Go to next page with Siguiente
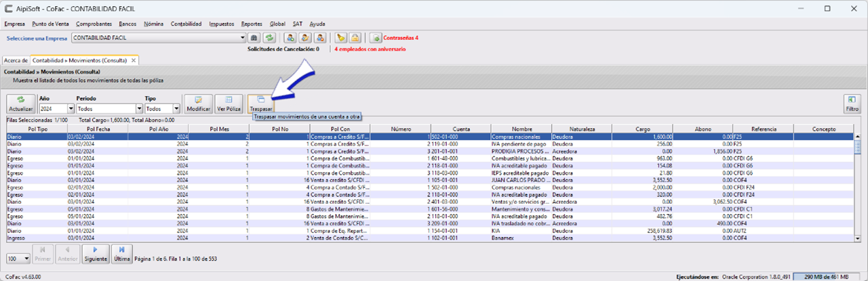This screenshot has height=281, width=868. (94, 254)
